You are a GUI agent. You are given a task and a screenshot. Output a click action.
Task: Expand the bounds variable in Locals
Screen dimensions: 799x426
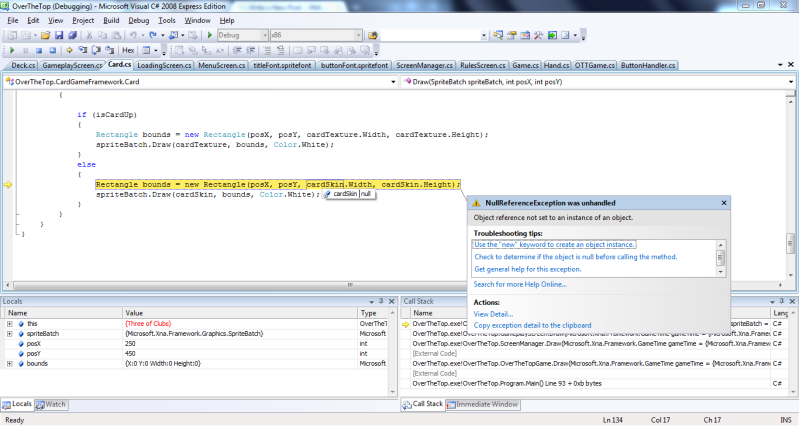pyautogui.click(x=9, y=363)
